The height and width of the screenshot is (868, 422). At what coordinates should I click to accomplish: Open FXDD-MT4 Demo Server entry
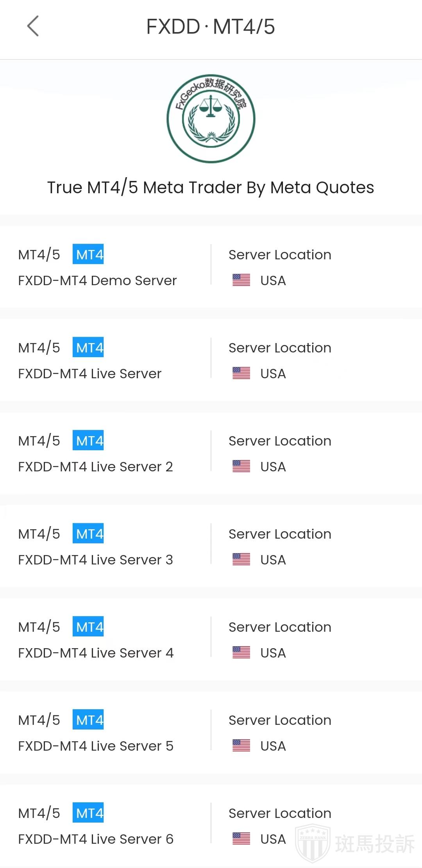click(x=97, y=280)
